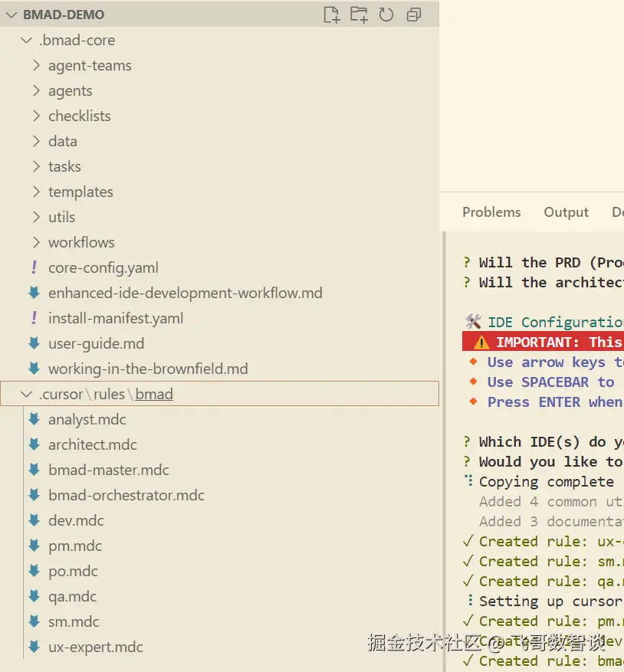624x672 pixels.
Task: Click the icon beside install-manifest.yaml
Action: pos(34,318)
